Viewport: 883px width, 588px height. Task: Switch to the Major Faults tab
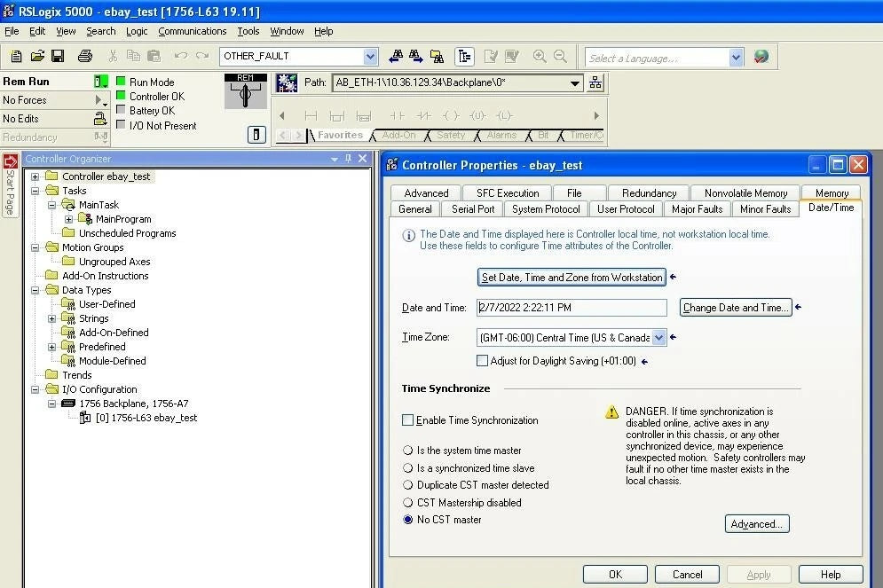pos(698,209)
